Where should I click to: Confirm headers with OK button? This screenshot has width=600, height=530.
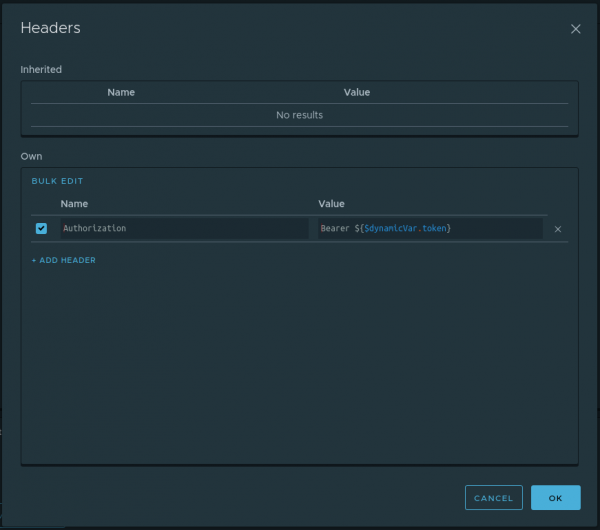coord(555,497)
